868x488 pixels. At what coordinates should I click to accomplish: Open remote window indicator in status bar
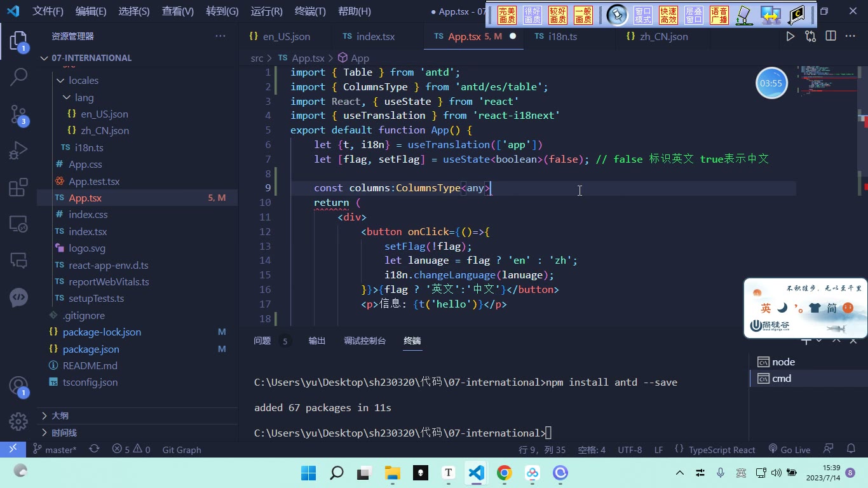point(13,449)
